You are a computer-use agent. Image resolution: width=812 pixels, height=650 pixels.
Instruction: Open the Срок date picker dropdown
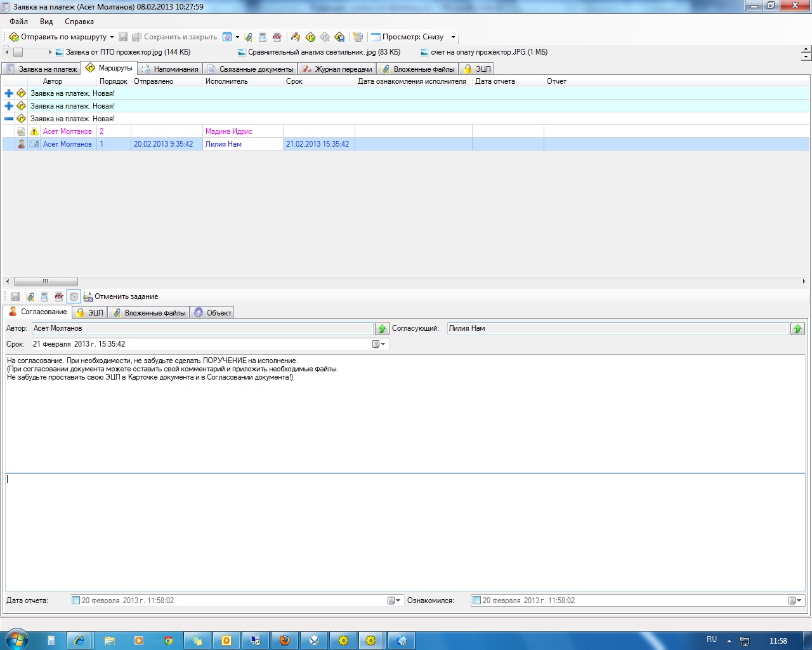(x=379, y=344)
